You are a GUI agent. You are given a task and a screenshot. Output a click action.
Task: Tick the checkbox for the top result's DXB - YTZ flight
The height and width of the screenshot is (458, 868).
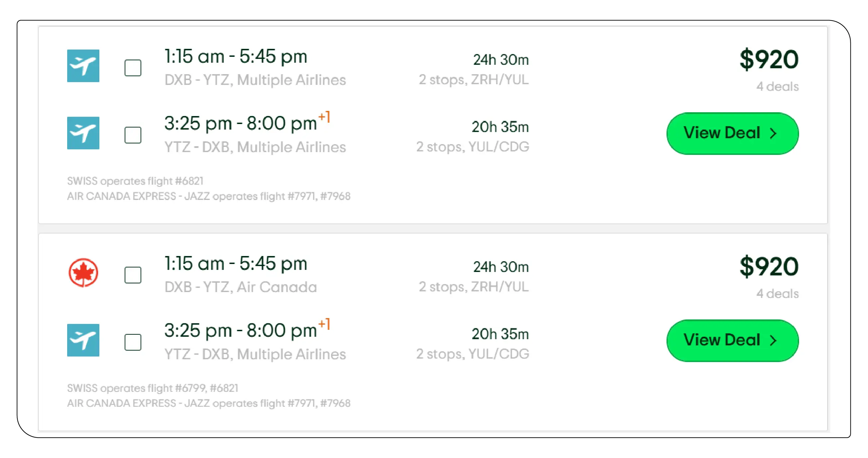[x=133, y=68]
